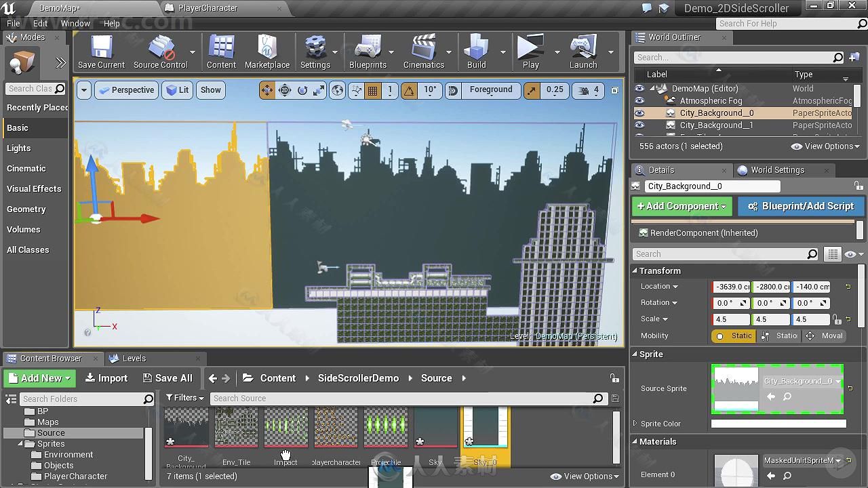This screenshot has width=868, height=488.
Task: Reset Location to default yellow arrow
Action: tap(848, 287)
